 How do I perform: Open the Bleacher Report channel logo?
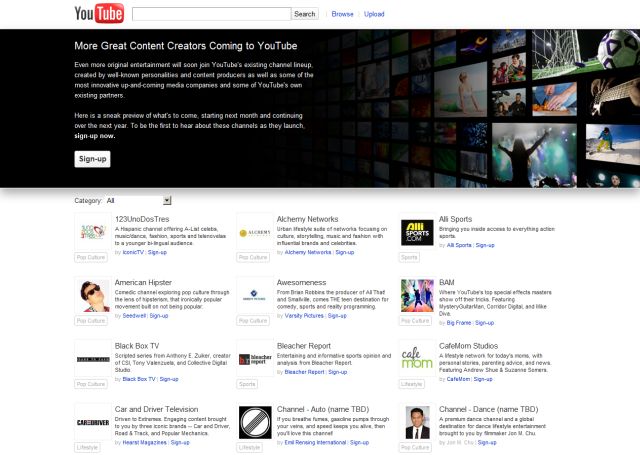click(255, 359)
